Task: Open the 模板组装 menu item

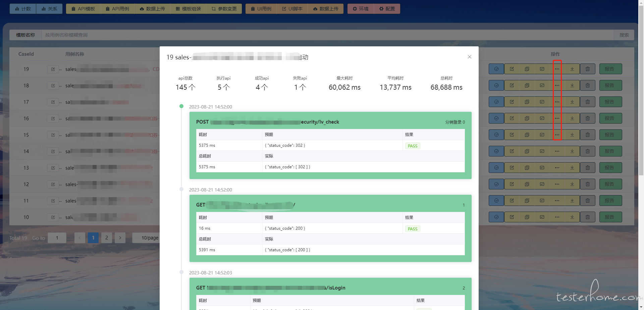Action: [x=188, y=9]
